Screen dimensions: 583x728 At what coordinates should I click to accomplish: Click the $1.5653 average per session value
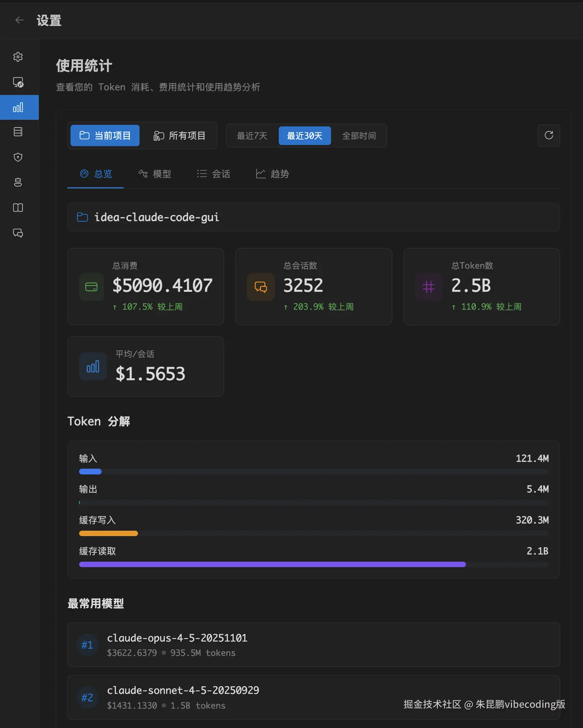point(150,374)
